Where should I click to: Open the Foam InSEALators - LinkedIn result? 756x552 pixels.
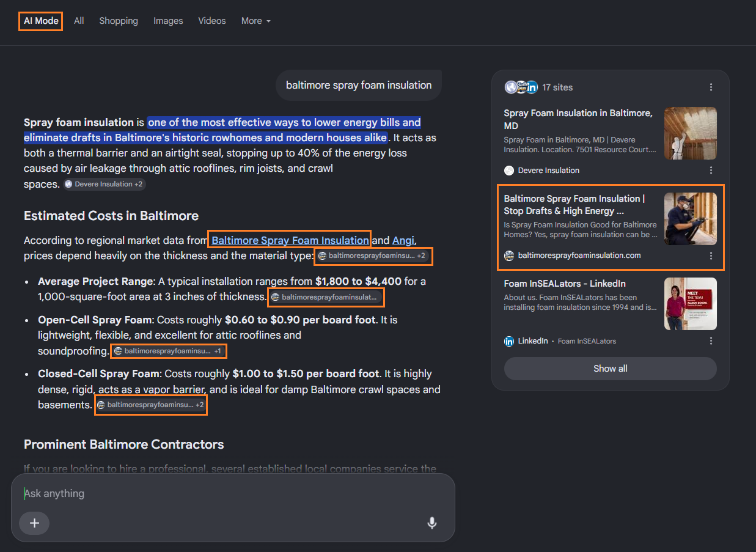tap(564, 284)
